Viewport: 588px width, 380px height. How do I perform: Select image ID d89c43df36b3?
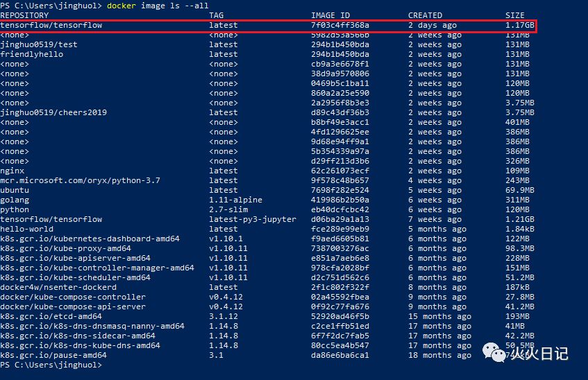[x=340, y=112]
